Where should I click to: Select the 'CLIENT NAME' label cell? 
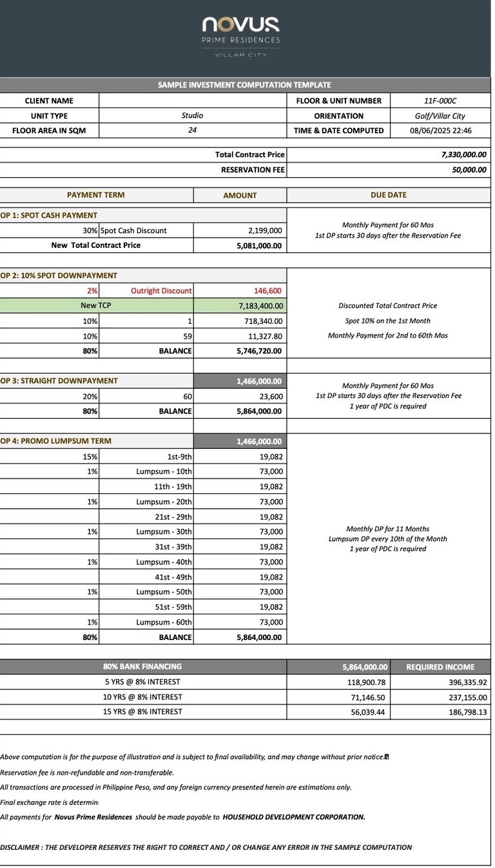pyautogui.click(x=49, y=100)
